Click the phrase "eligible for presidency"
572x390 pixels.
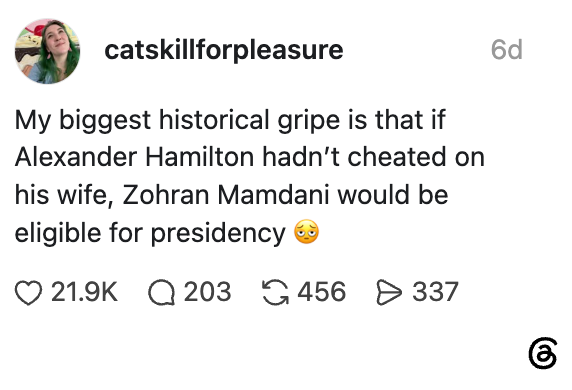[x=150, y=233]
